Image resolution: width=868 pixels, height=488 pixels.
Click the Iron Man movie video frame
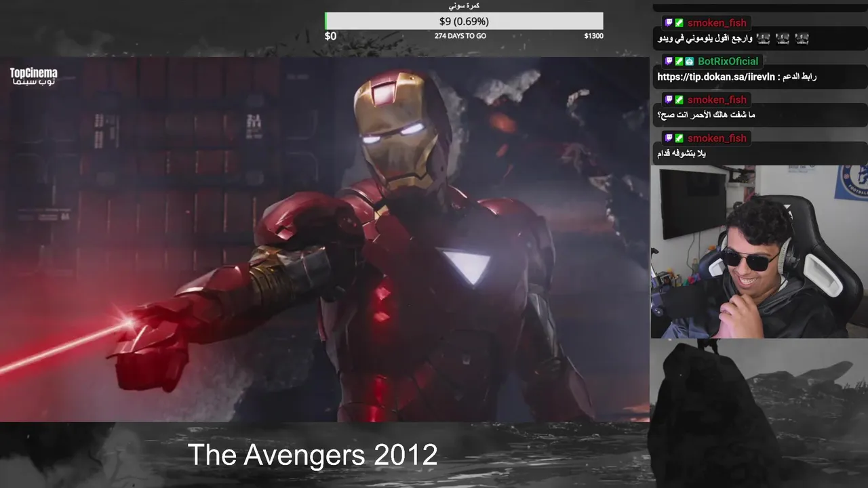(x=325, y=239)
